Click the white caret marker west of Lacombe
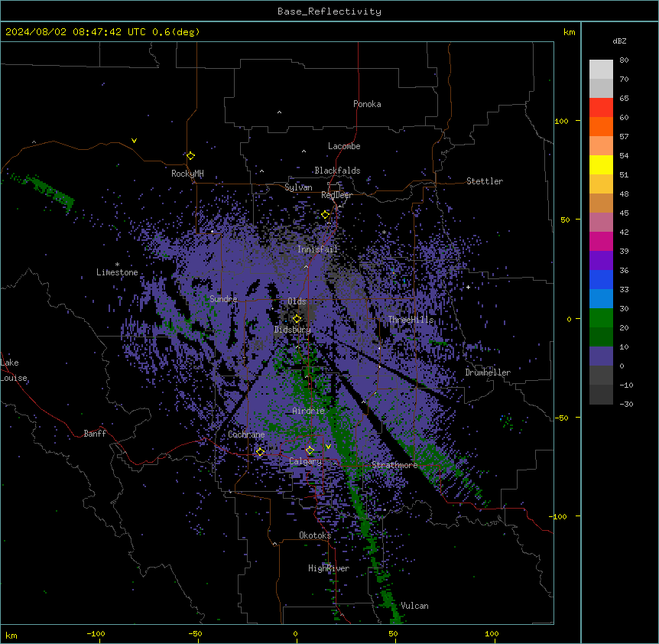 [304, 151]
